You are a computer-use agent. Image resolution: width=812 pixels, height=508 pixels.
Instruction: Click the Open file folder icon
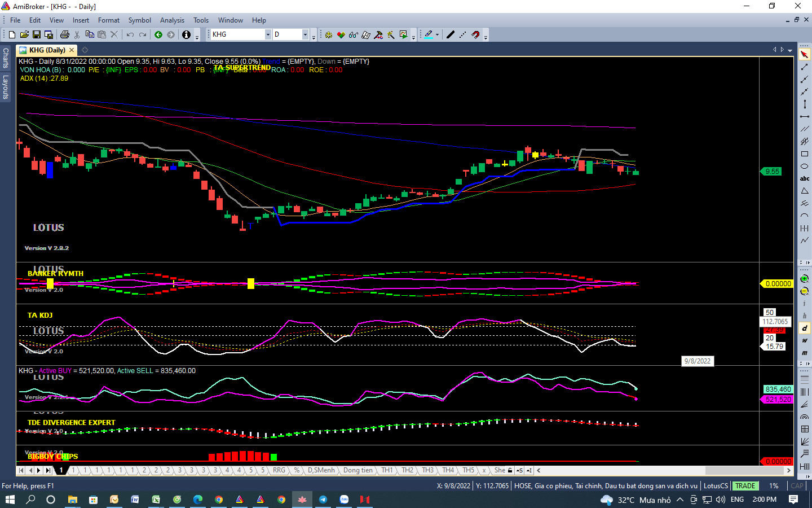click(x=24, y=34)
